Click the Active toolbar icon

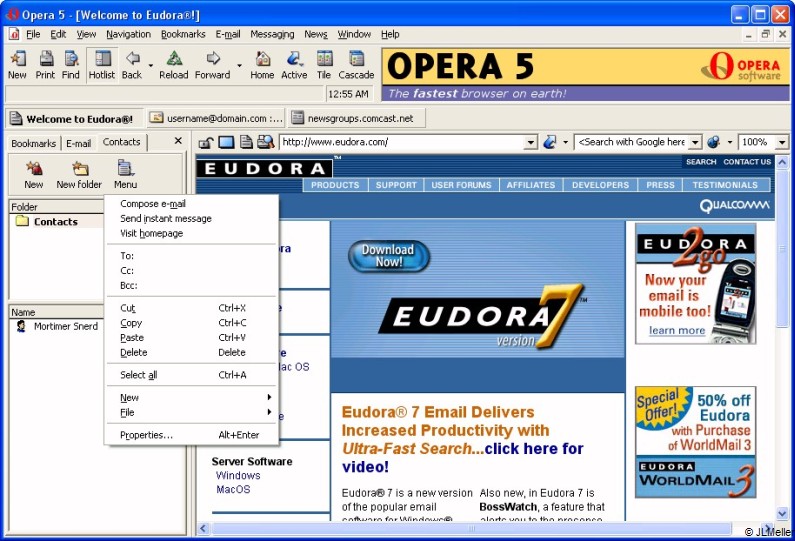[294, 65]
